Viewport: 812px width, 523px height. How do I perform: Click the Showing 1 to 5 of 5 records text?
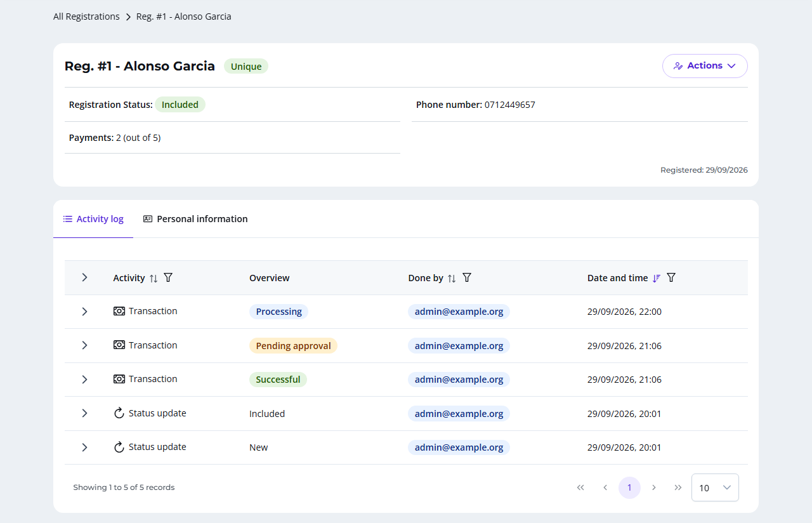click(124, 487)
